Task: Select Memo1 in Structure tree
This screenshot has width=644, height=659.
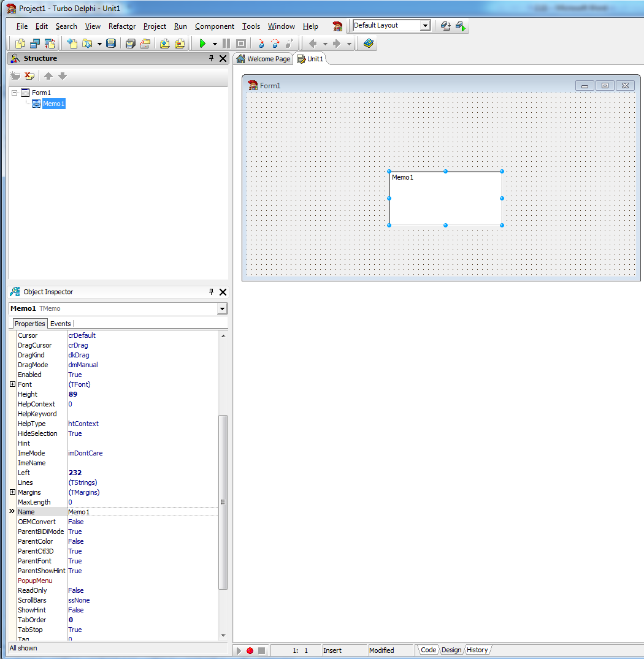Action: point(54,104)
